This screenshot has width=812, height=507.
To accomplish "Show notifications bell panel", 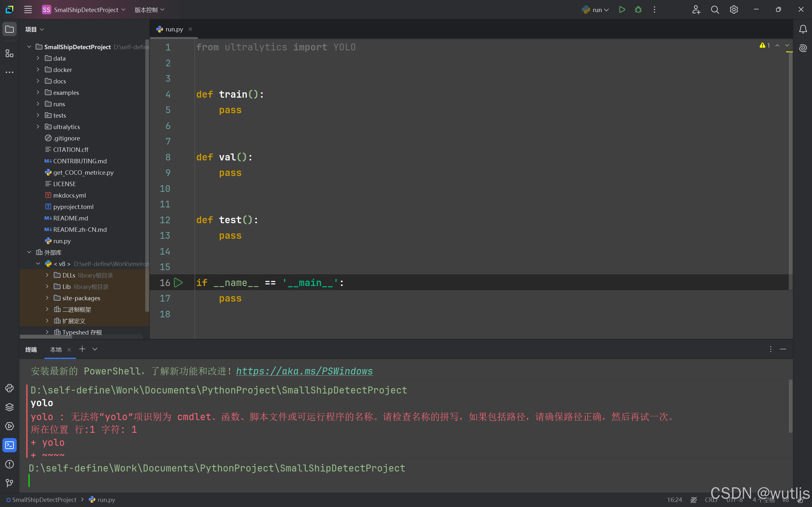I will coord(802,29).
